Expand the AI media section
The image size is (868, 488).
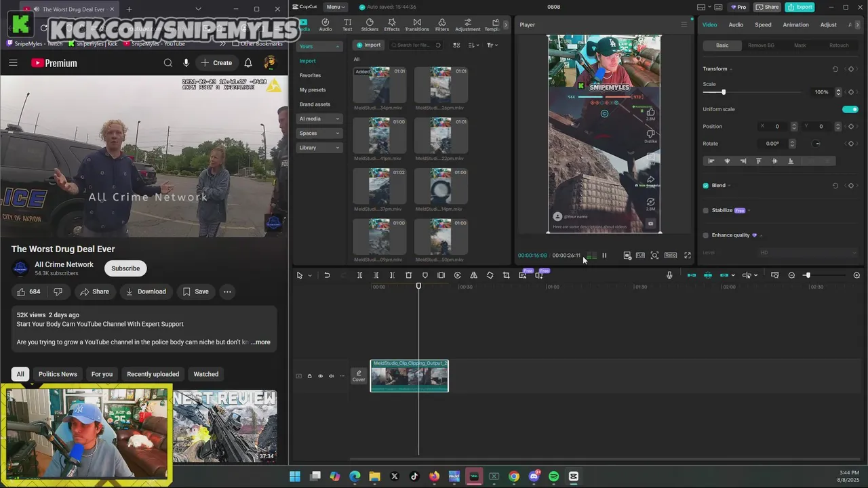(x=319, y=119)
